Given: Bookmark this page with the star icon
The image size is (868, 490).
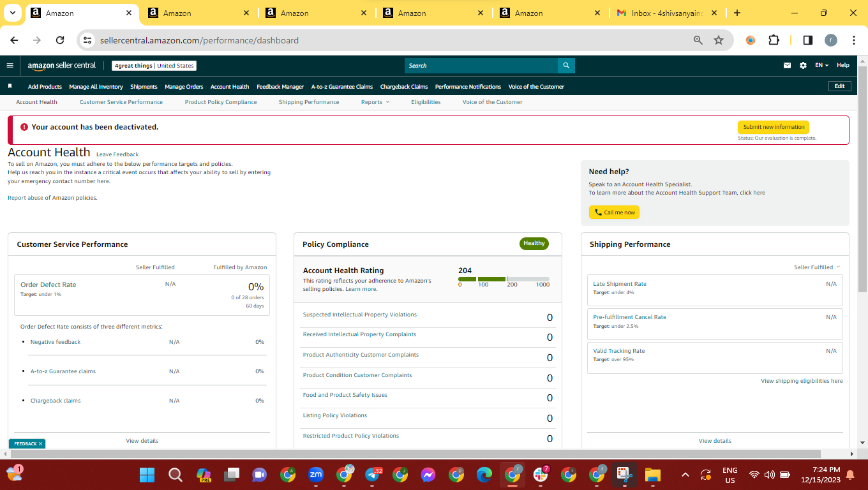Looking at the screenshot, I should point(719,40).
